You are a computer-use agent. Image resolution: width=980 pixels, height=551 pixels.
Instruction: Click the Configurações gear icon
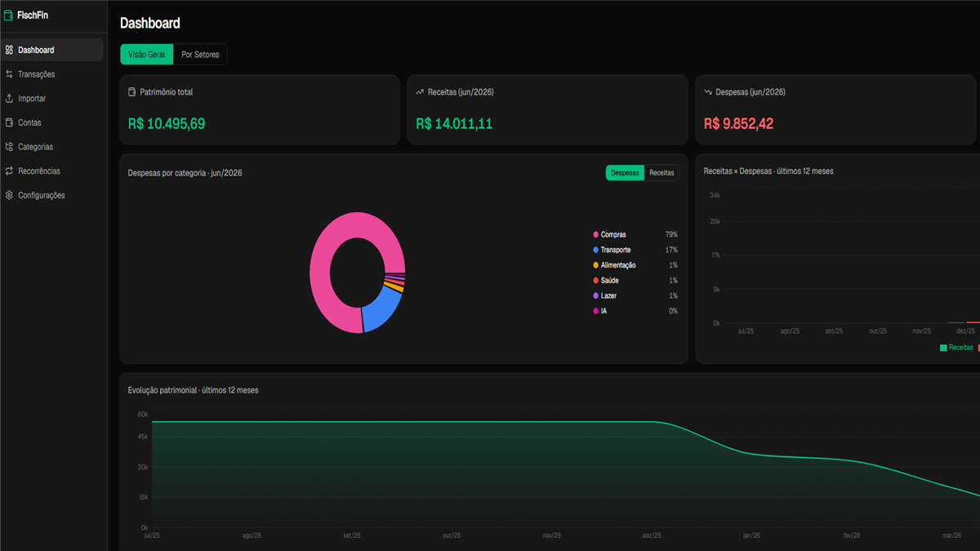(x=9, y=195)
